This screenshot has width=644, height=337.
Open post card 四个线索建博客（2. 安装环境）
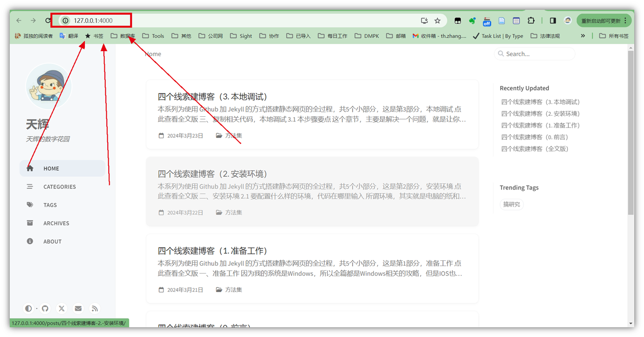pos(312,191)
